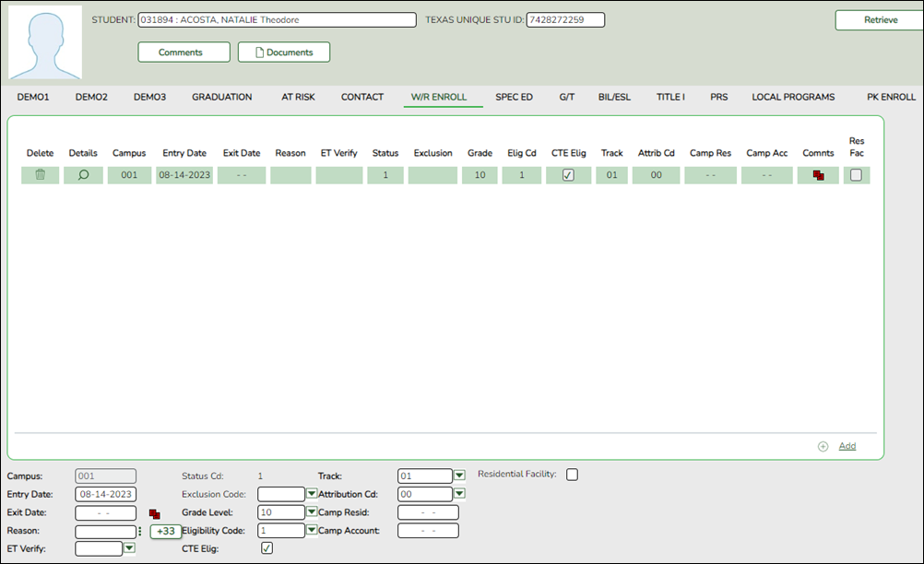Click the Entry Date input field
This screenshot has width=924, height=564.
105,495
